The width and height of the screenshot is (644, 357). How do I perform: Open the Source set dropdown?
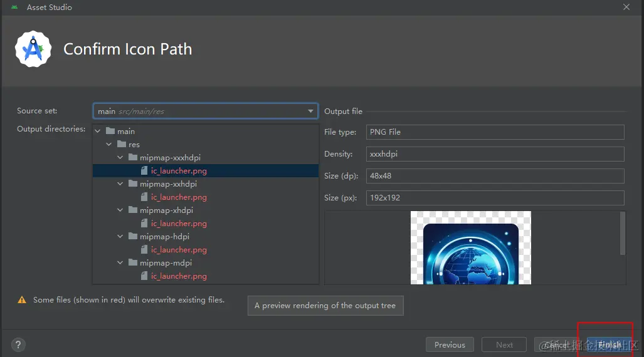(x=205, y=111)
